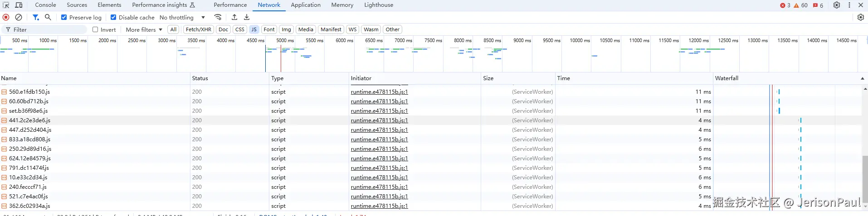Open DevTools settings gear

click(837, 5)
